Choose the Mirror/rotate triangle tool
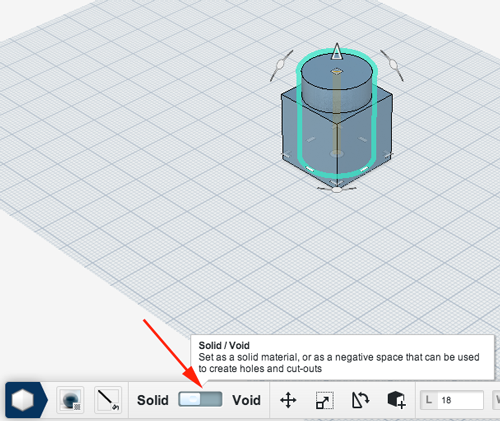Screen dimensions: 500x421 (360, 400)
